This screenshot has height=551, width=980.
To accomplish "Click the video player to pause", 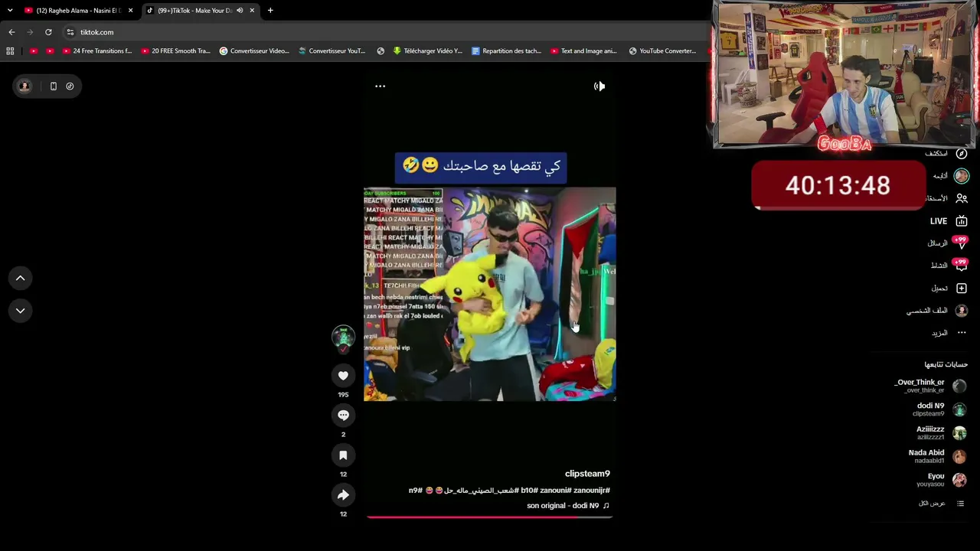I will point(489,294).
